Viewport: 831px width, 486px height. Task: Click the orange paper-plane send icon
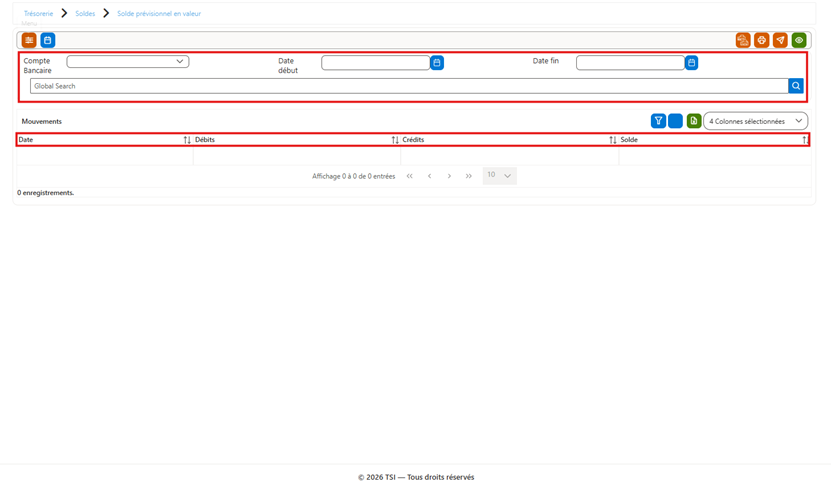(780, 40)
